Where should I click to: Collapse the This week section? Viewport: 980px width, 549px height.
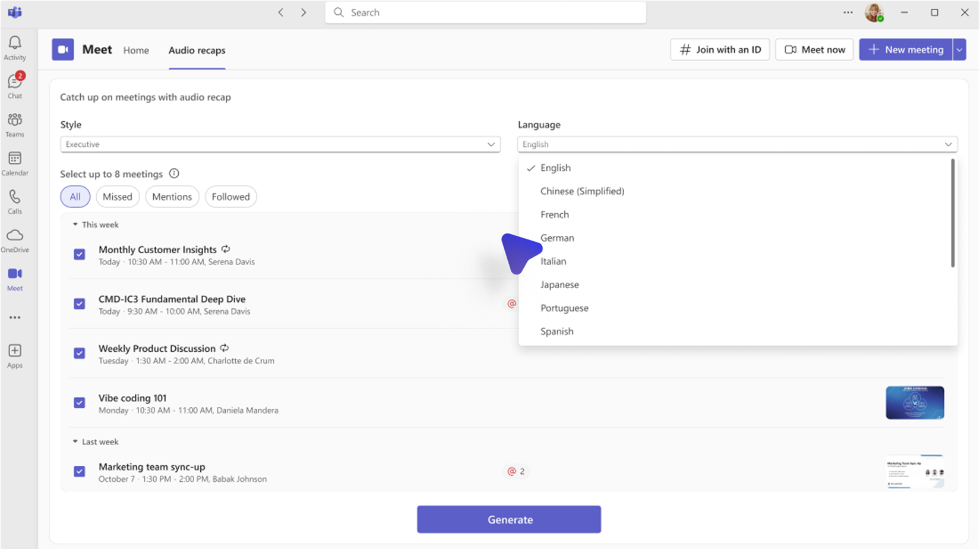[x=75, y=225]
